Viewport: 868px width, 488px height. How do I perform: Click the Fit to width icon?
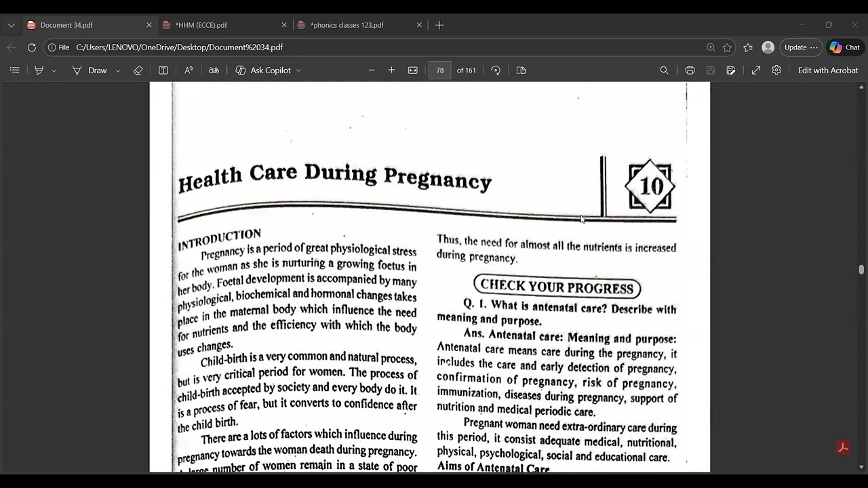point(413,70)
